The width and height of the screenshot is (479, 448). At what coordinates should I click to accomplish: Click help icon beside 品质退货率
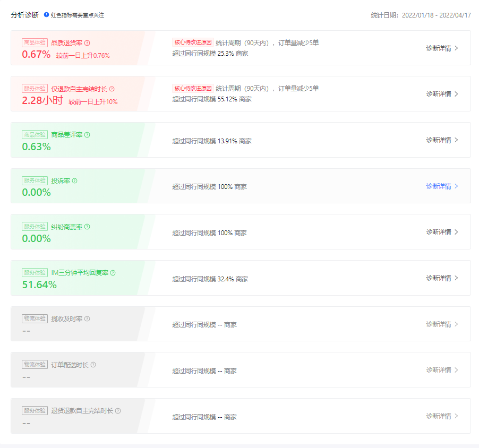(x=87, y=43)
